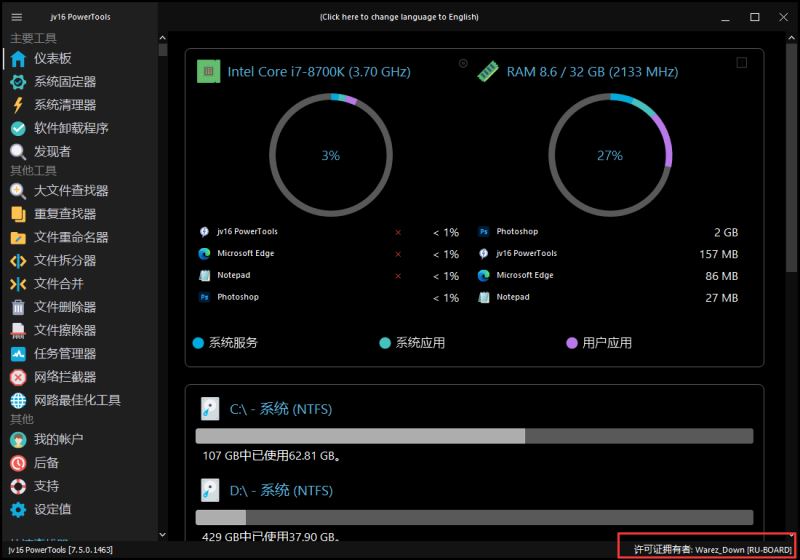Viewport: 800px width, 560px height.
Task: Click the 网路最佳化工具 globe icon
Action: (18, 401)
